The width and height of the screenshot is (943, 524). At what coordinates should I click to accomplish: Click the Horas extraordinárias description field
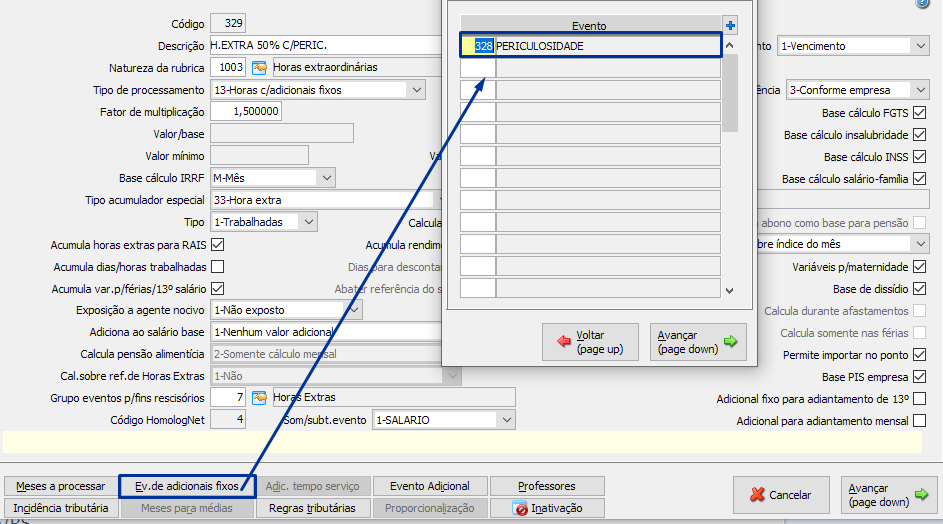(357, 67)
